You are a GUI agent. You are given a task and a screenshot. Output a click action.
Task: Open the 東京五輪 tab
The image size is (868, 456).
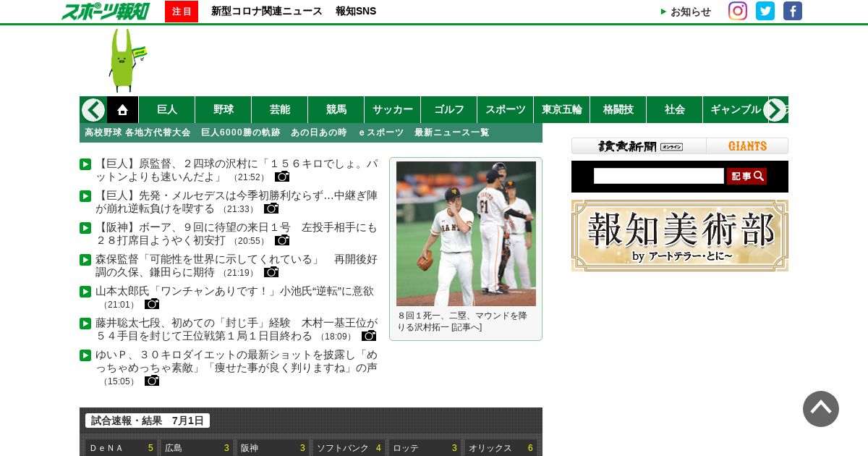pyautogui.click(x=562, y=109)
